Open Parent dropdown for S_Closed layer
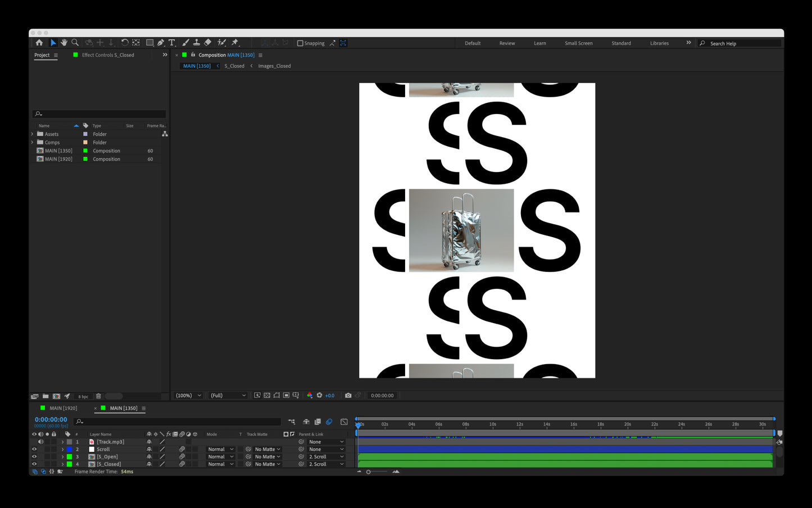 coord(326,464)
